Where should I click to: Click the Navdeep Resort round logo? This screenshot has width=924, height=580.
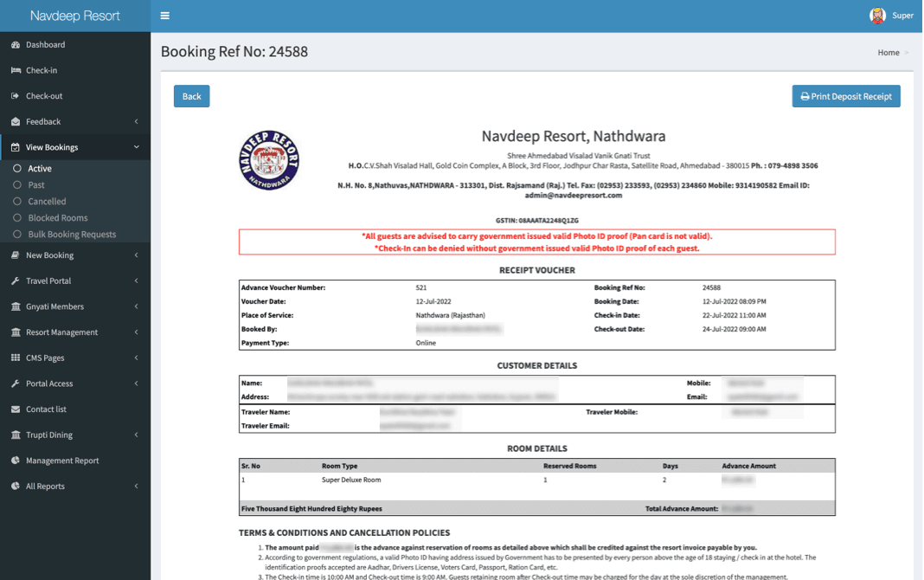pos(269,160)
